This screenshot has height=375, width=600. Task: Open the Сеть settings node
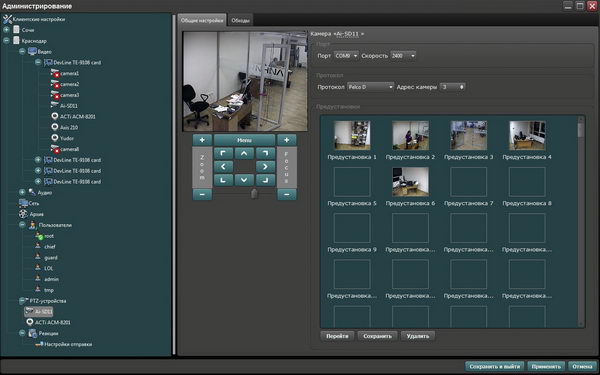pos(34,204)
